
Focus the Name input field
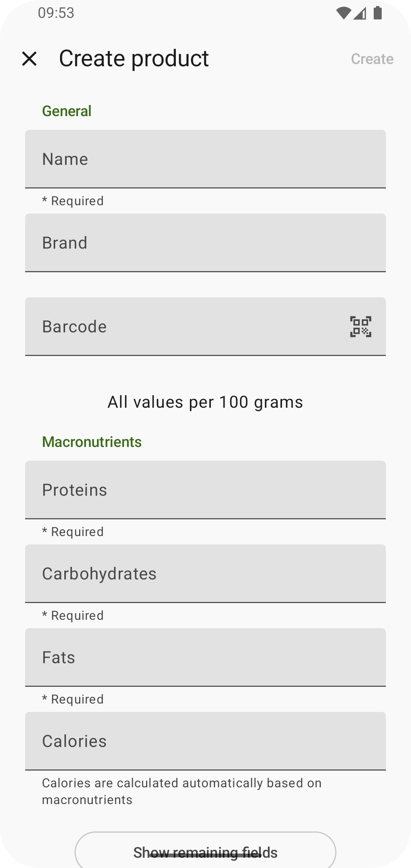pyautogui.click(x=205, y=159)
